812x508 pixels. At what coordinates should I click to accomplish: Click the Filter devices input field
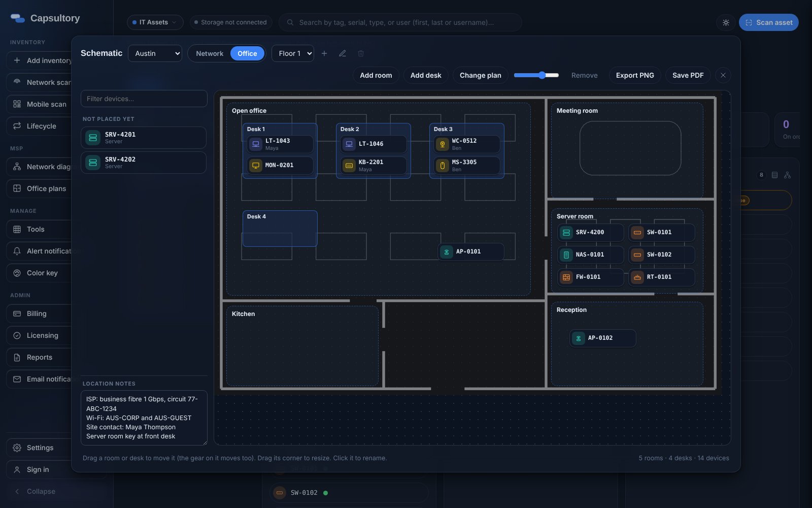coord(144,99)
